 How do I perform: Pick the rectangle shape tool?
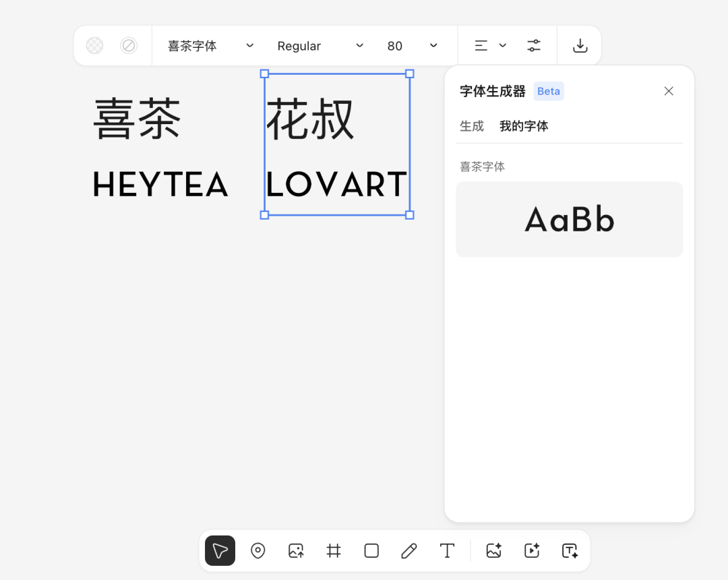point(371,551)
